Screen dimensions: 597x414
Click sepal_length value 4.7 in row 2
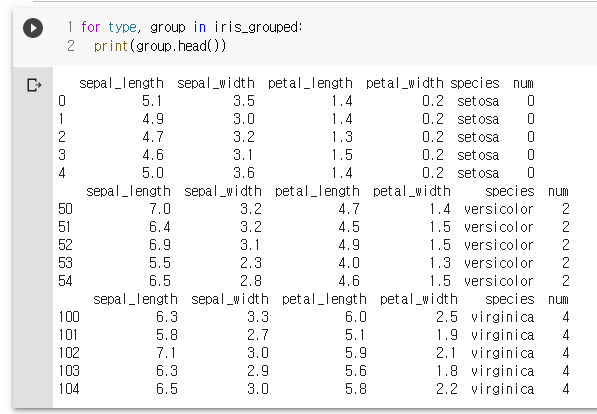point(153,137)
